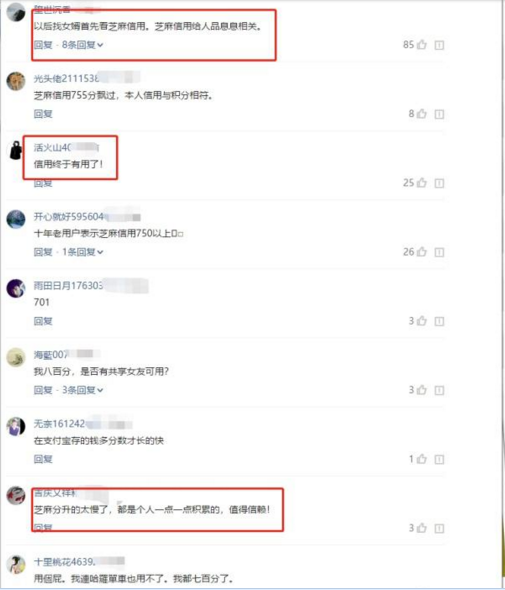Click report icon next to 85 likes
The image size is (505, 590).
(439, 45)
